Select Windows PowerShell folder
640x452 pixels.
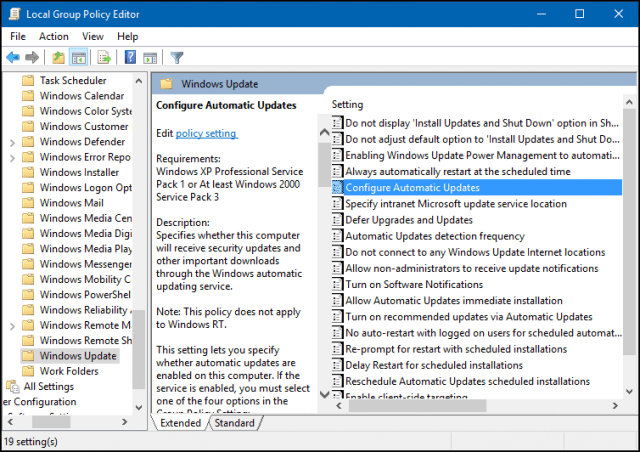coord(85,295)
